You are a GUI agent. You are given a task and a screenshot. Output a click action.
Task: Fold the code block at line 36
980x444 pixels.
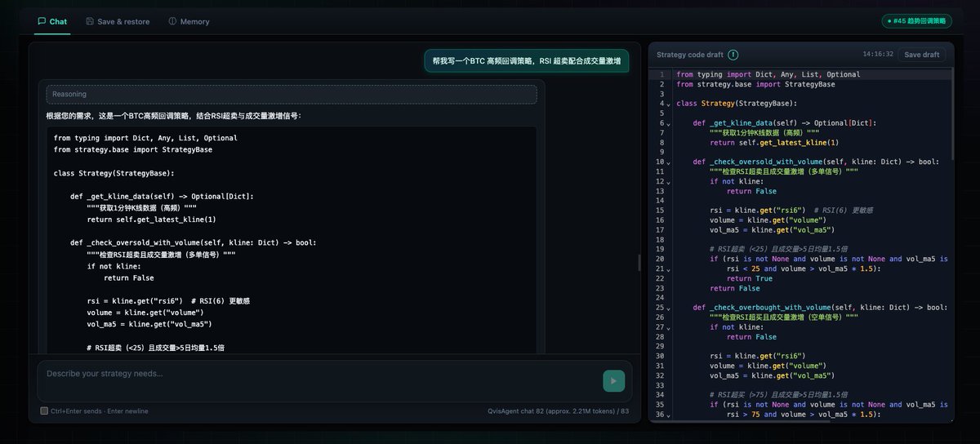pos(668,415)
